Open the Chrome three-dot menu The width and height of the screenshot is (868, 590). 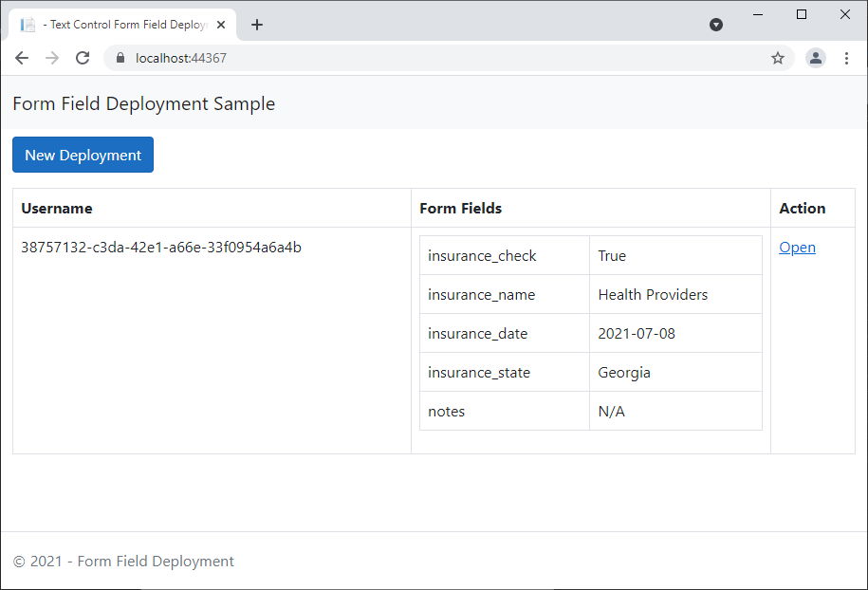pyautogui.click(x=846, y=58)
